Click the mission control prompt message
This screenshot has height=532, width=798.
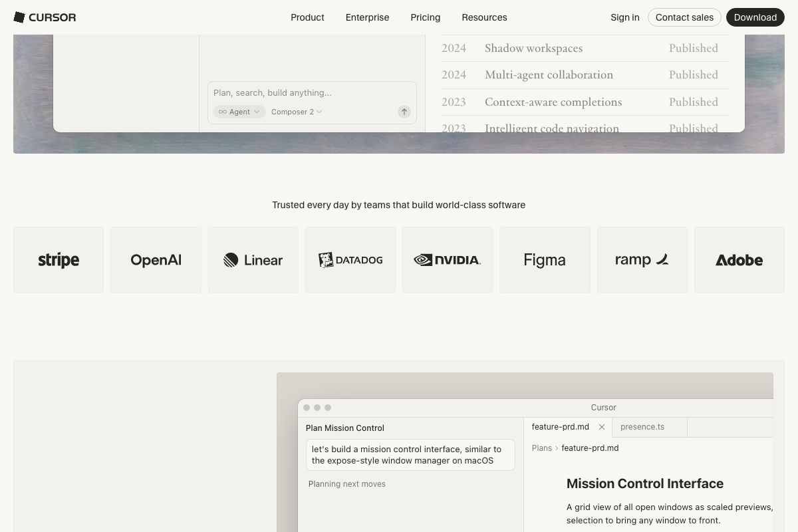point(410,455)
